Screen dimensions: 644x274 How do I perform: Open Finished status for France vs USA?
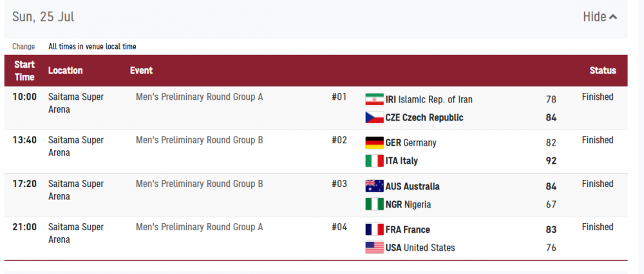[598, 227]
